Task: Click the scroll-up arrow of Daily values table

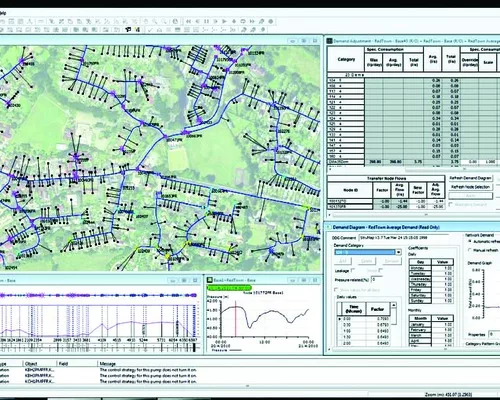Action: tap(394, 305)
